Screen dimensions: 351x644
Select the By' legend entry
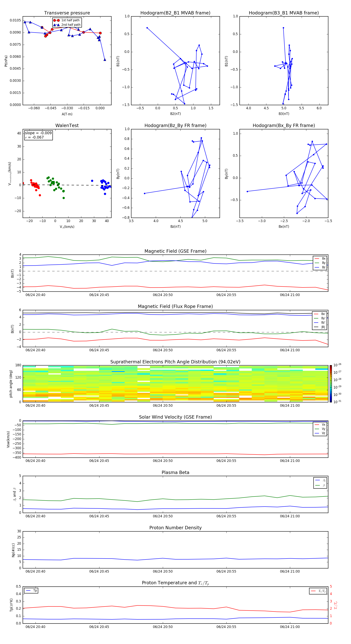tap(320, 318)
